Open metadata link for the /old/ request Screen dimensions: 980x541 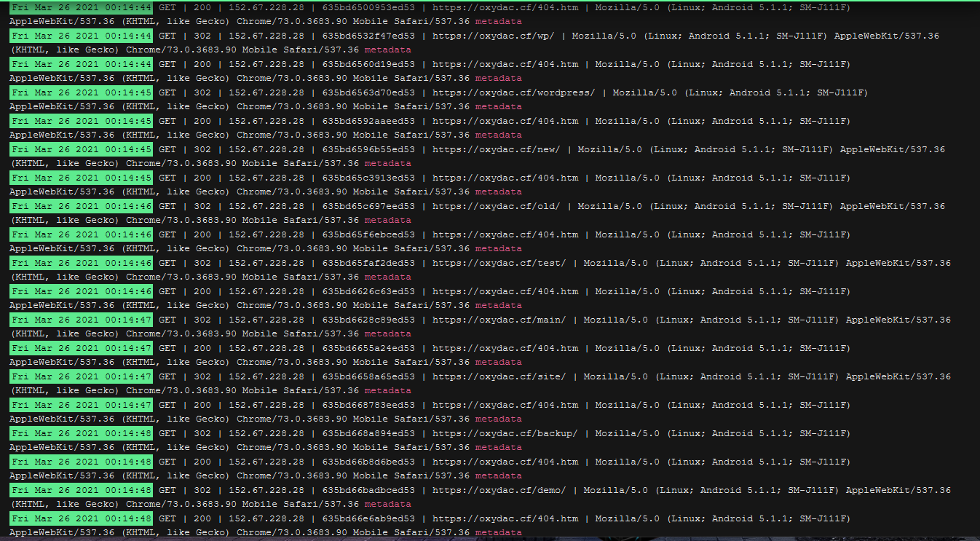[x=387, y=221]
